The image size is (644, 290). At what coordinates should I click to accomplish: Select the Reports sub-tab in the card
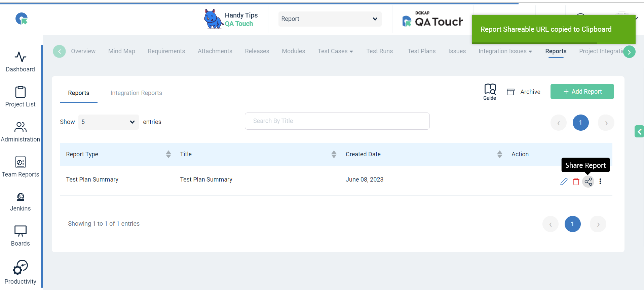tap(79, 93)
